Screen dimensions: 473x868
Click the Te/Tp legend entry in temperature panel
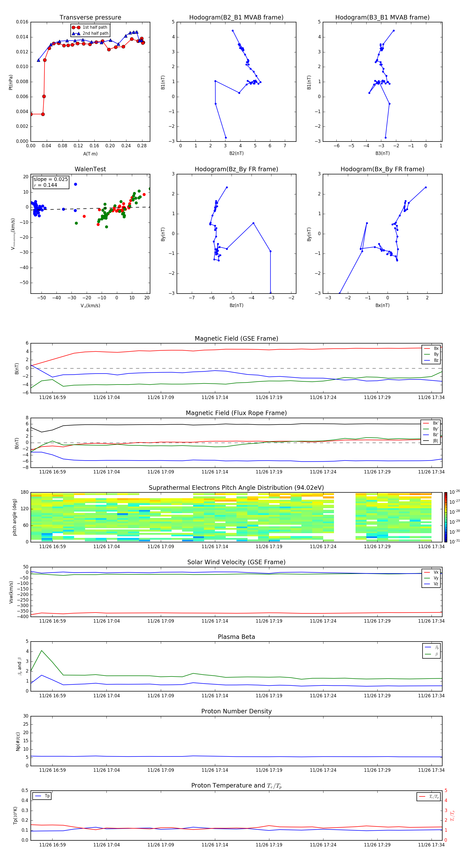[429, 796]
